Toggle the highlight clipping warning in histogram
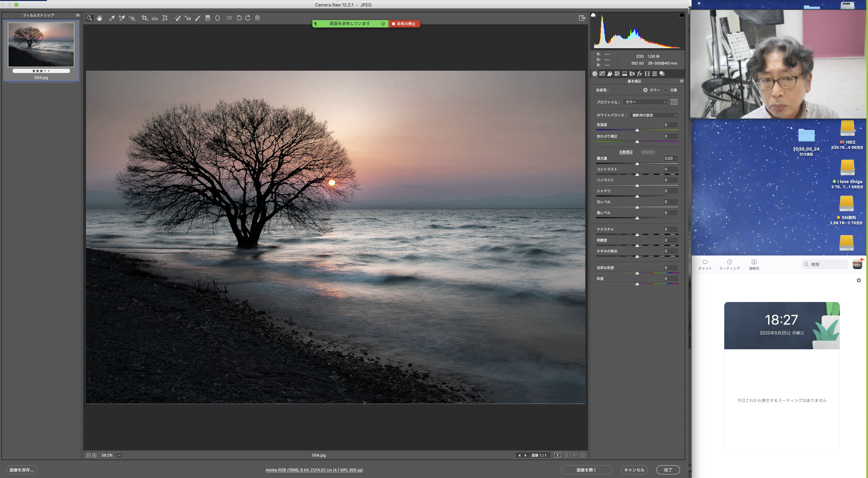This screenshot has height=478, width=868. click(681, 15)
